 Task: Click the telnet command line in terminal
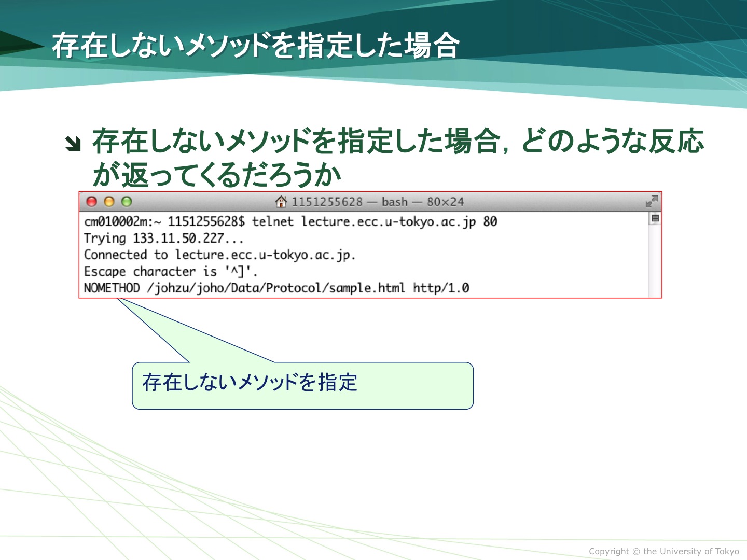coord(290,222)
